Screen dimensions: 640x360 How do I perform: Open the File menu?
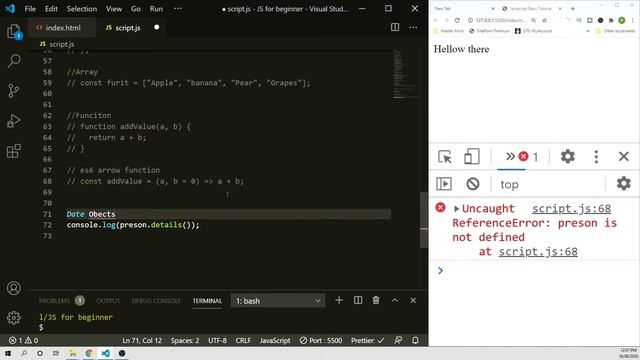(x=30, y=9)
